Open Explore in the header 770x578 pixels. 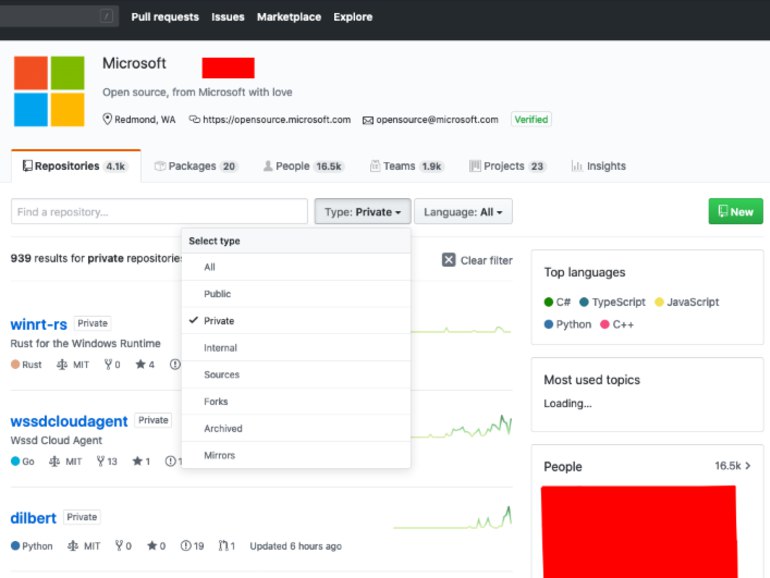pyautogui.click(x=353, y=17)
